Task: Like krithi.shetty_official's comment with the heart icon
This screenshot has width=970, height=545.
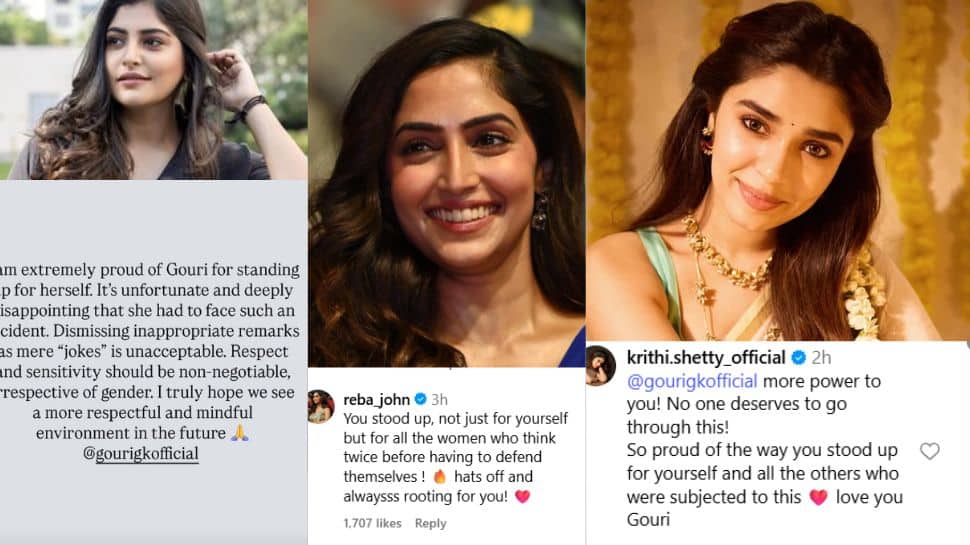Action: [929, 451]
